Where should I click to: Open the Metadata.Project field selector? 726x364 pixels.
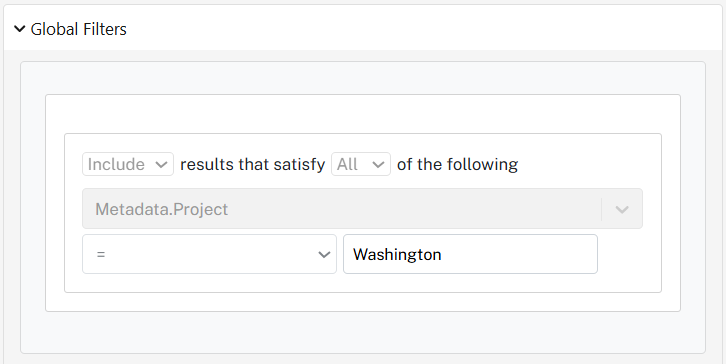[x=362, y=208]
